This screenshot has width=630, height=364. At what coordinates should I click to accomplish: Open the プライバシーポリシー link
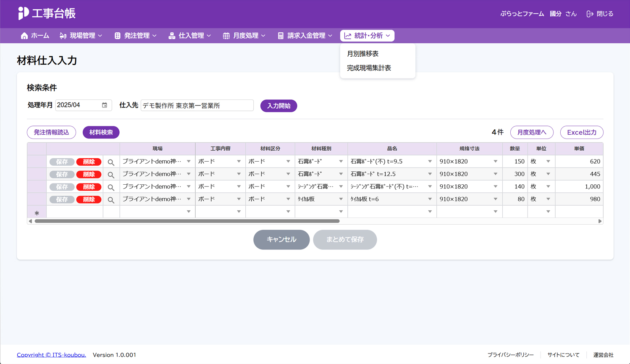(510, 355)
